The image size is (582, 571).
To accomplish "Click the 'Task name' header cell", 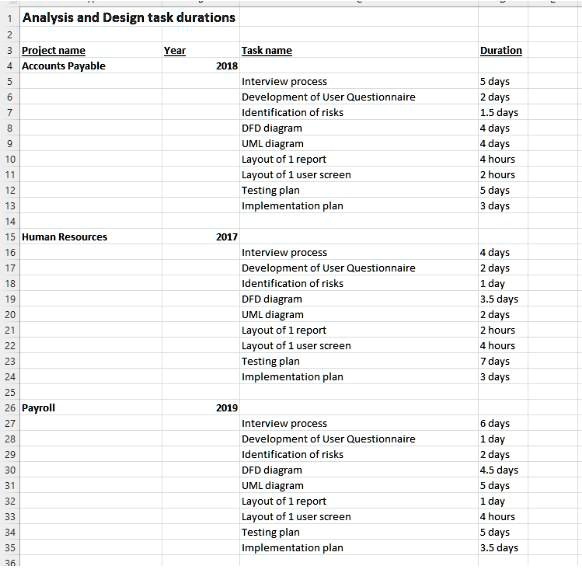I will (x=359, y=50).
